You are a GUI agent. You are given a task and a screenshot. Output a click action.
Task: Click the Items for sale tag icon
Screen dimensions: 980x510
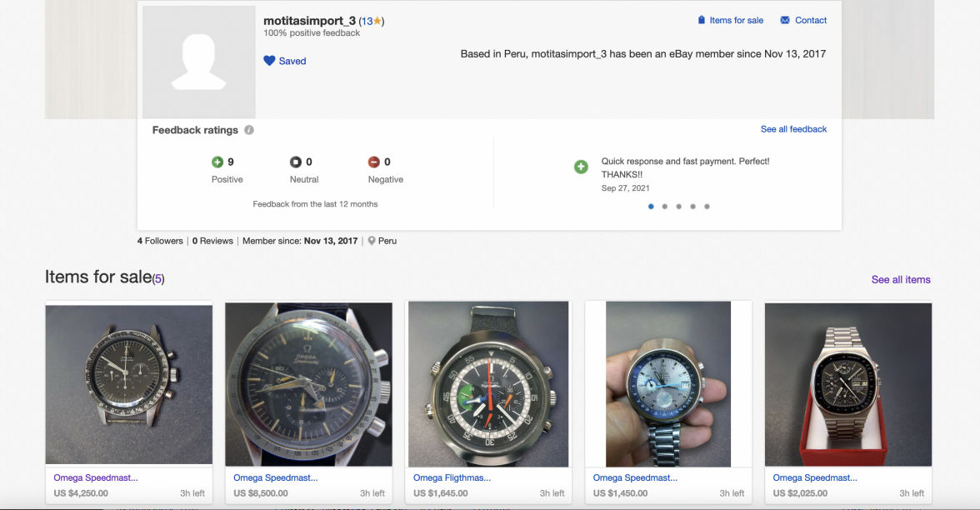(702, 20)
